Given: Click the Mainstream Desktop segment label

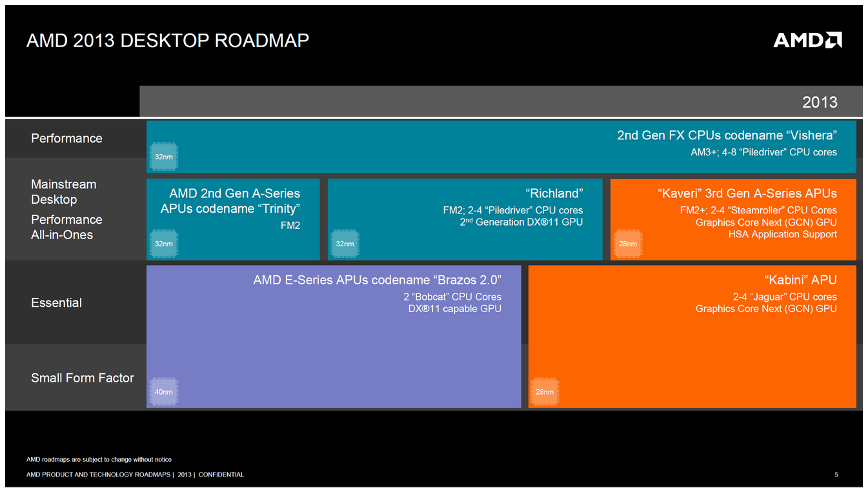Looking at the screenshot, I should (63, 192).
